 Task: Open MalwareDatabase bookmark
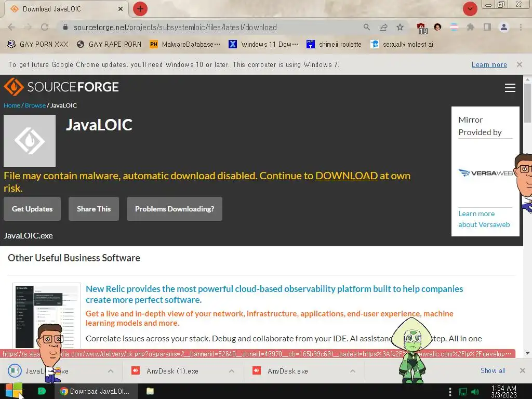(x=185, y=44)
